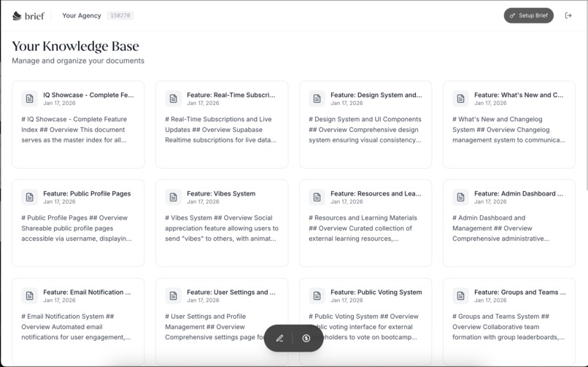Open the brief wordmark home link

click(x=34, y=16)
